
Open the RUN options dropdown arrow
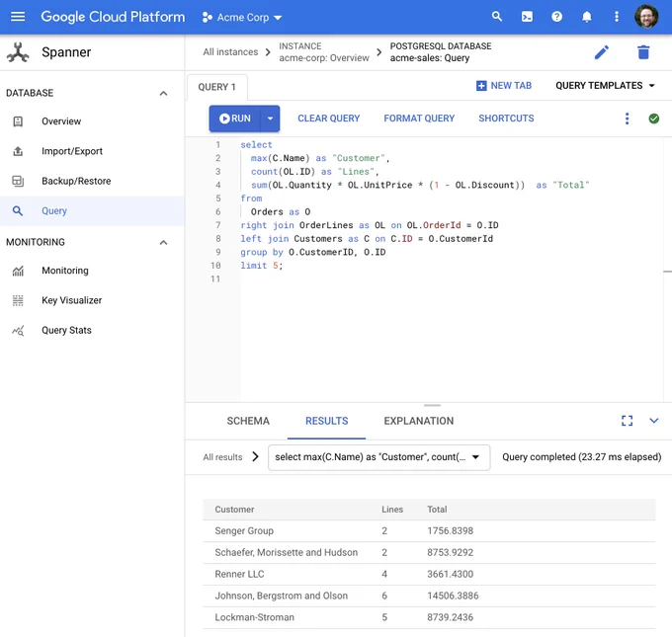coord(270,119)
